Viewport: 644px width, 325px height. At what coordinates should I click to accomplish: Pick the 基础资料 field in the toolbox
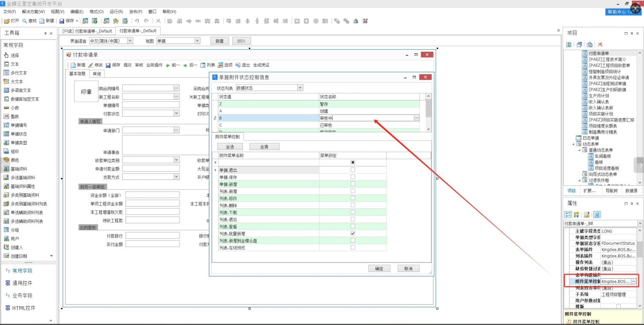point(15,169)
